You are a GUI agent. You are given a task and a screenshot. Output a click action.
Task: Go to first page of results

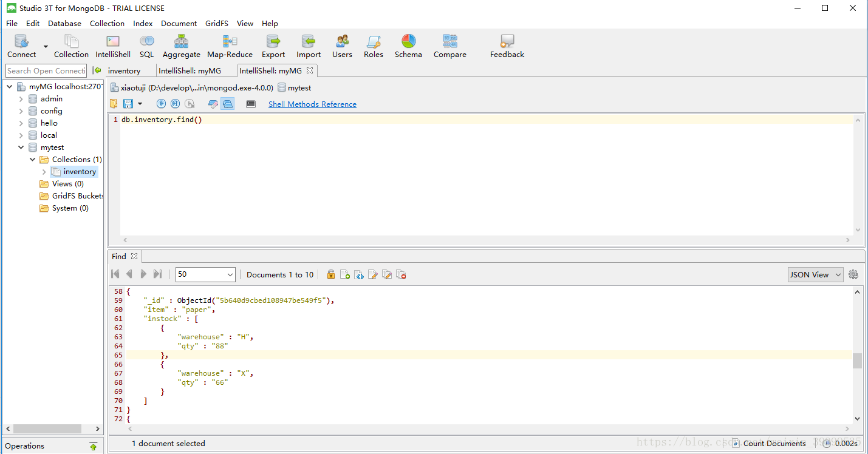coord(115,274)
